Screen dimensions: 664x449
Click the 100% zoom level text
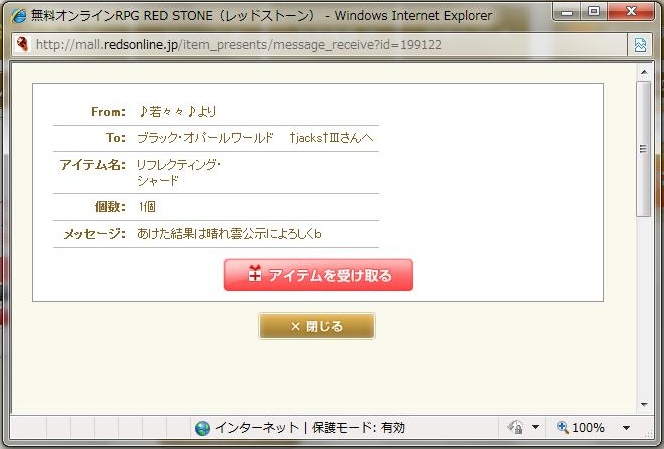click(x=588, y=428)
